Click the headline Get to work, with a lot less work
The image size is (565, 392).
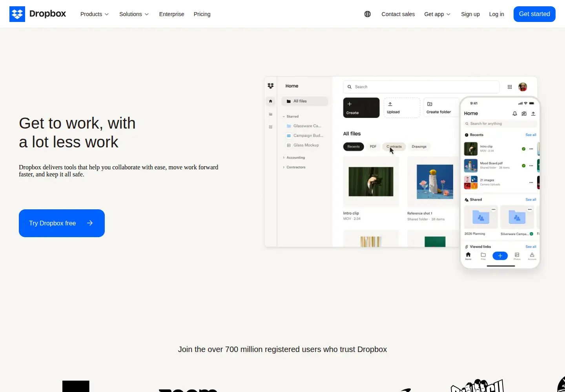(x=77, y=132)
